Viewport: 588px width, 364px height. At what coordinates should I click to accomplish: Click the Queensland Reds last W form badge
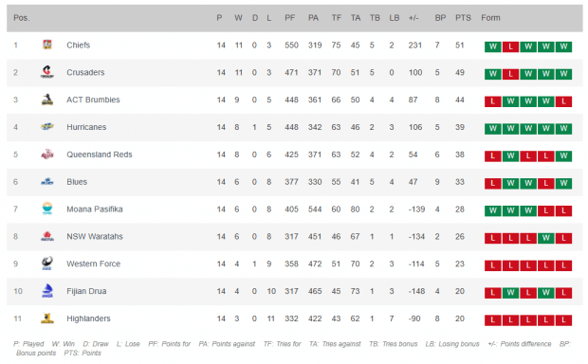point(563,156)
